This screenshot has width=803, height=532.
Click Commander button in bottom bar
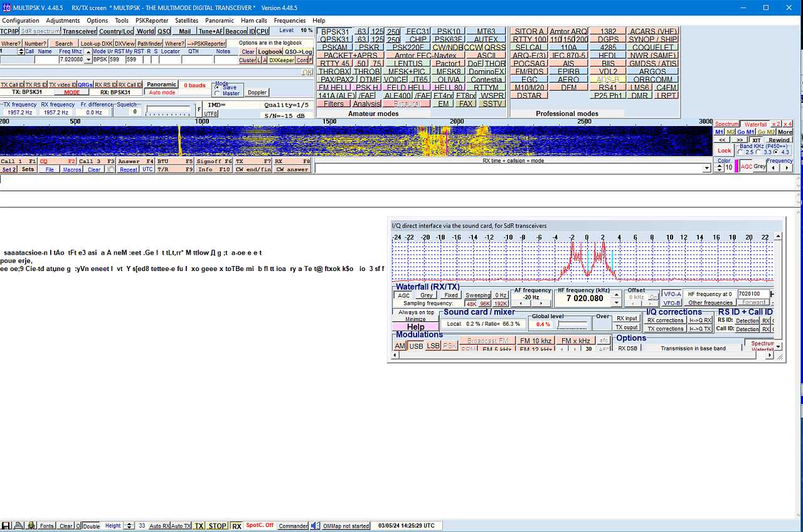click(294, 526)
